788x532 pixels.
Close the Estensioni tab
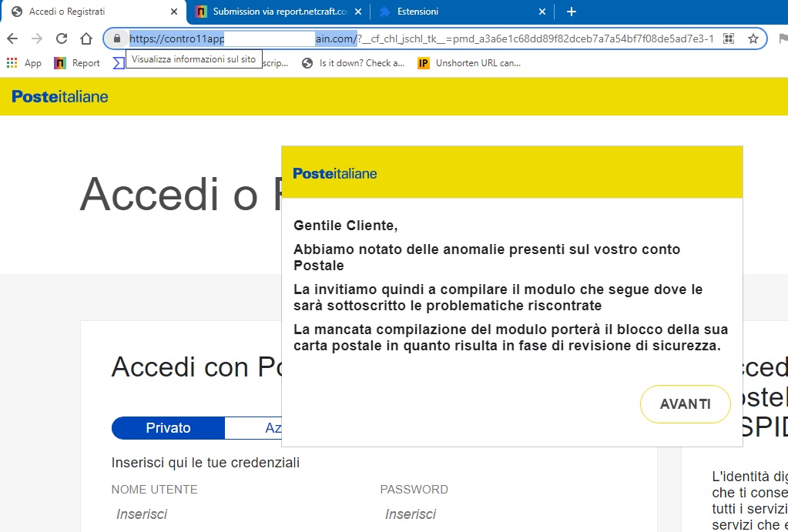tap(542, 12)
